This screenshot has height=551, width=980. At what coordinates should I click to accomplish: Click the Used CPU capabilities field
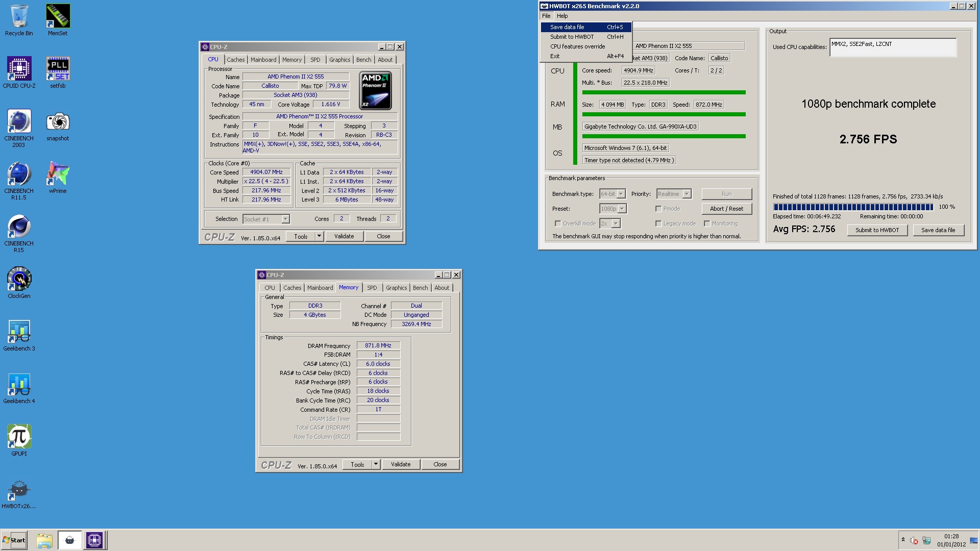[893, 47]
